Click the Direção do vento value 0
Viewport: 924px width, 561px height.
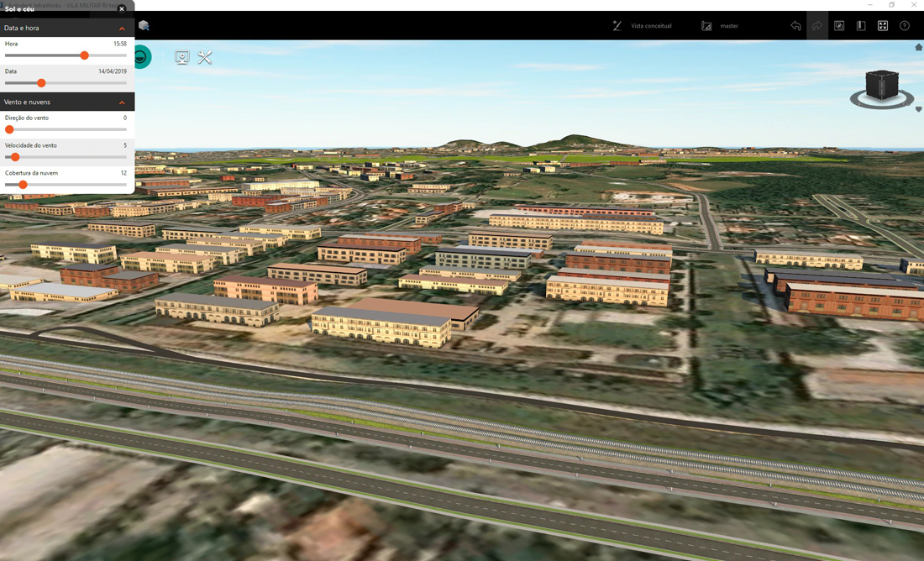pos(125,118)
